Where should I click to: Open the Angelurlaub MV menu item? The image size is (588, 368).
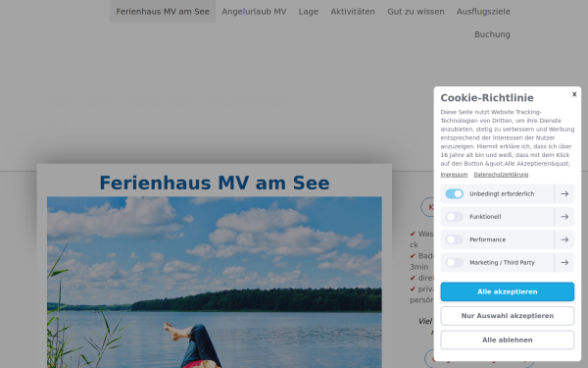click(x=254, y=12)
